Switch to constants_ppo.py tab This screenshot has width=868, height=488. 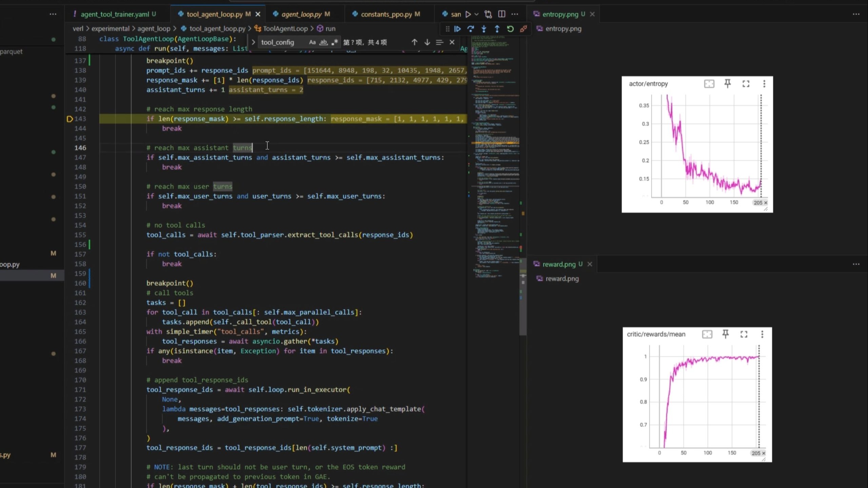click(x=386, y=14)
